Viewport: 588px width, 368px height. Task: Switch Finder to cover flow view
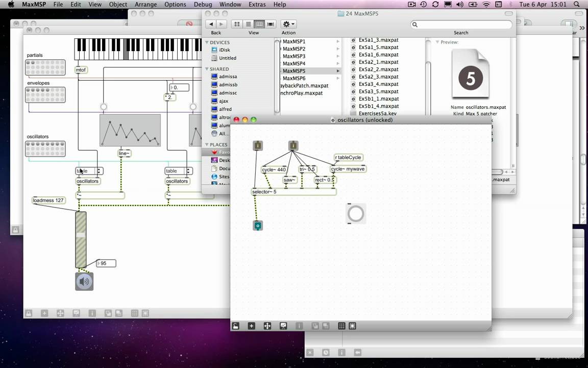pyautogui.click(x=271, y=24)
